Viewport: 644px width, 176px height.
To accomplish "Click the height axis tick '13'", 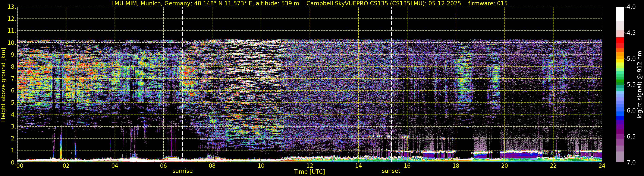I will [x=11, y=7].
